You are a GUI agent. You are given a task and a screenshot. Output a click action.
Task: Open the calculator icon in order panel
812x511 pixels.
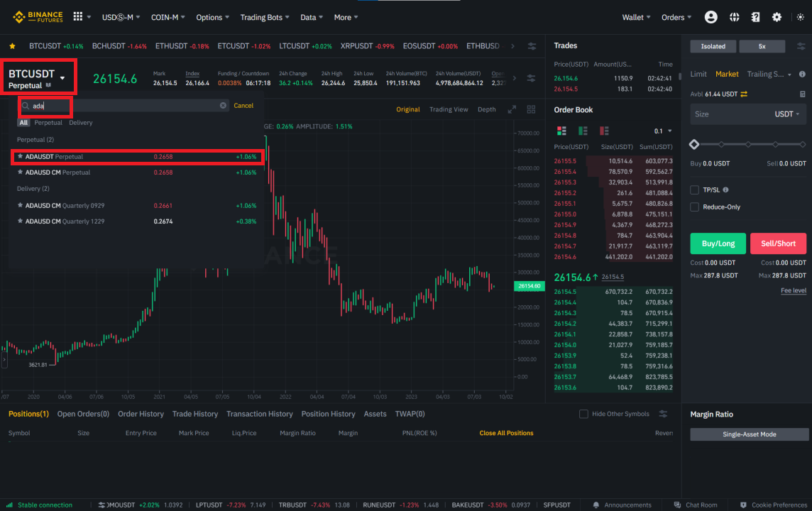[x=802, y=94]
